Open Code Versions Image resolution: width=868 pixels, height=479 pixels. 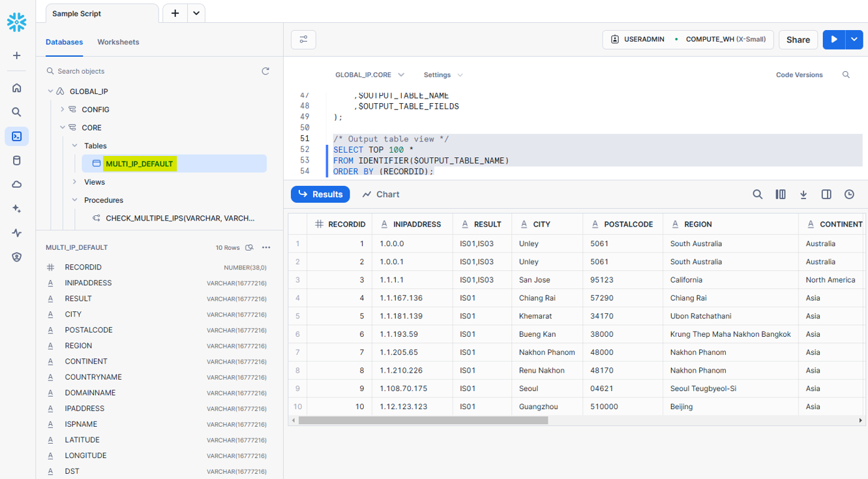[799, 75]
